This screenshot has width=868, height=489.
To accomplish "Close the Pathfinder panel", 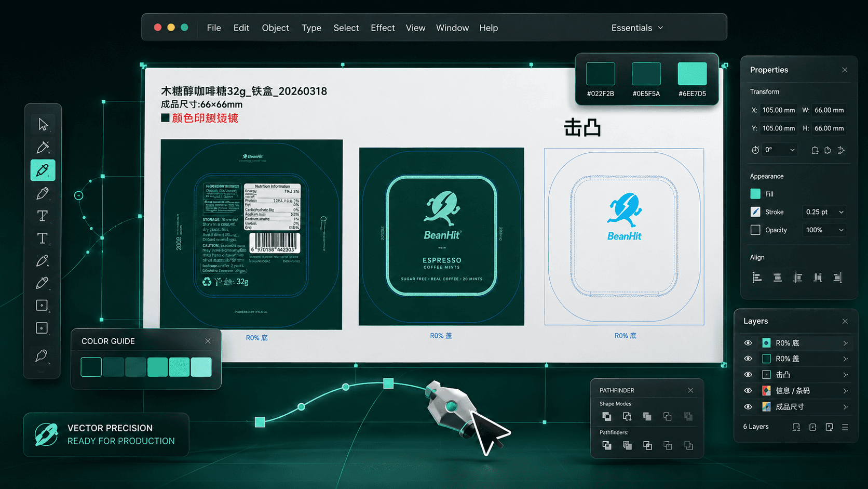I will (x=690, y=390).
